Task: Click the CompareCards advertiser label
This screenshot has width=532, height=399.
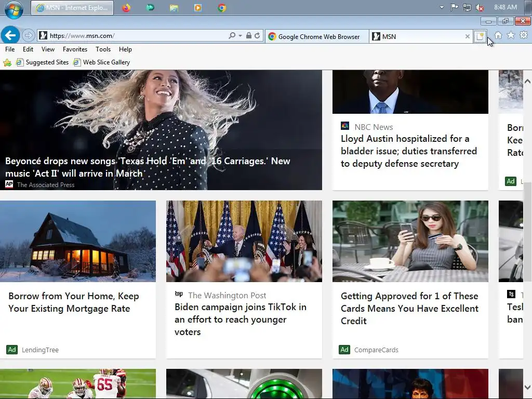Action: click(376, 350)
